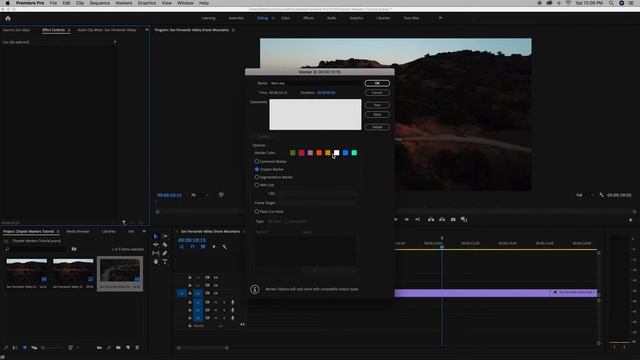The image size is (640, 360).
Task: Toggle visibility eye of second video track
Action: pos(216,285)
